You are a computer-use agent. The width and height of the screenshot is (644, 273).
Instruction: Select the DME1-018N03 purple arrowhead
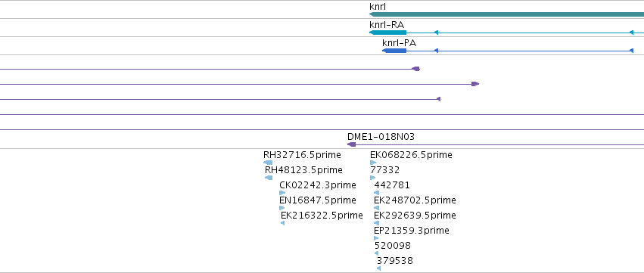pos(352,144)
